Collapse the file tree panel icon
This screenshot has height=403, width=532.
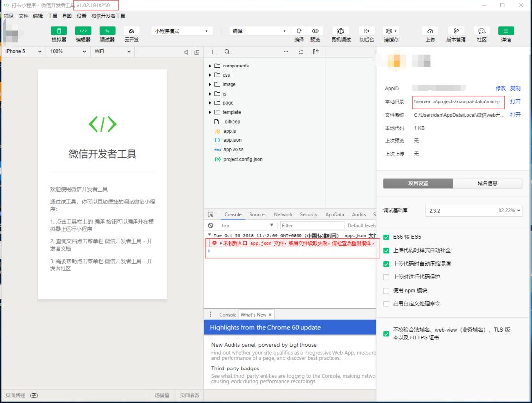pyautogui.click(x=316, y=52)
